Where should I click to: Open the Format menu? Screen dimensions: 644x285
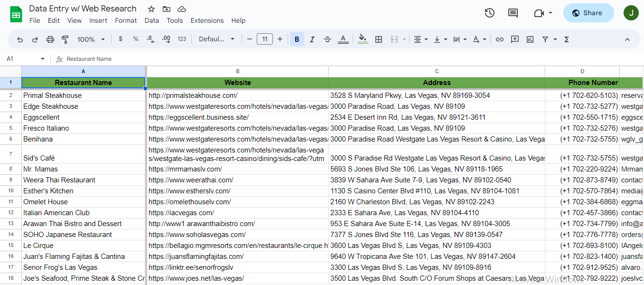coord(126,20)
